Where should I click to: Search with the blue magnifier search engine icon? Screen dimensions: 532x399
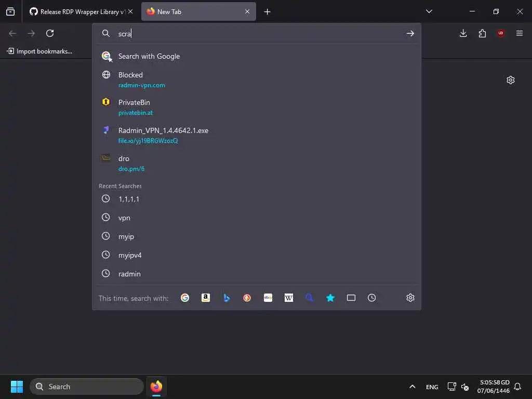(x=310, y=298)
